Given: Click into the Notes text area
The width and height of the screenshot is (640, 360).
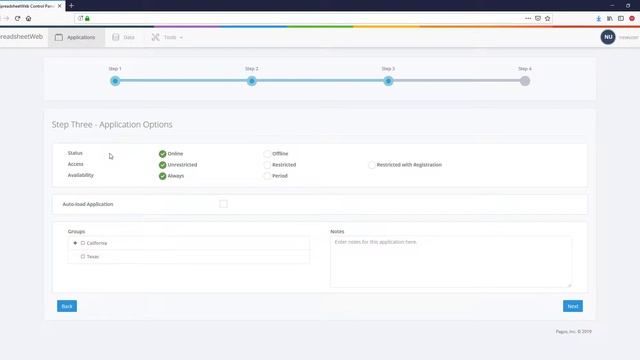Looking at the screenshot, I should [x=451, y=262].
